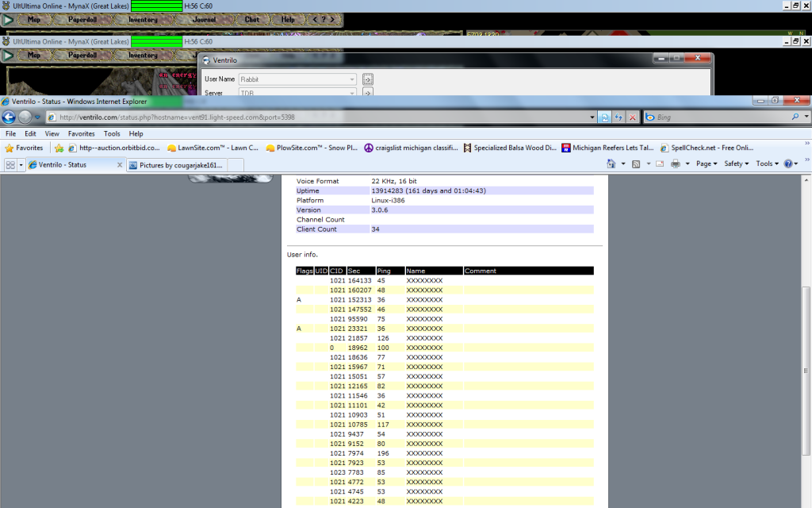Click the page's vertical scrollbar thumb

point(806,370)
